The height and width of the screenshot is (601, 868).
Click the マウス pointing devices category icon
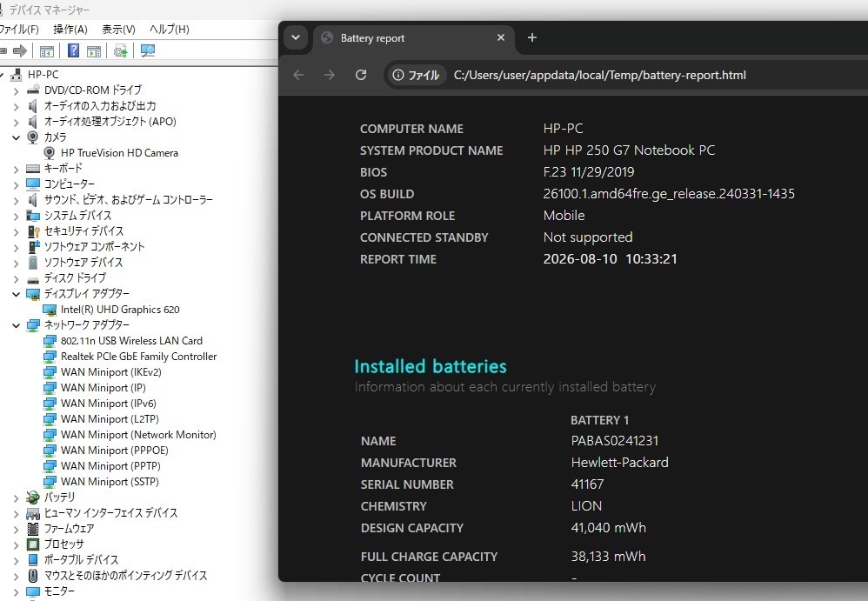pyautogui.click(x=33, y=576)
